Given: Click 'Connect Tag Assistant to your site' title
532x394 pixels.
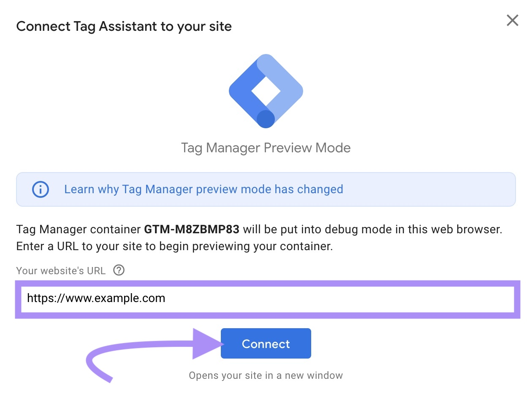Looking at the screenshot, I should point(124,26).
